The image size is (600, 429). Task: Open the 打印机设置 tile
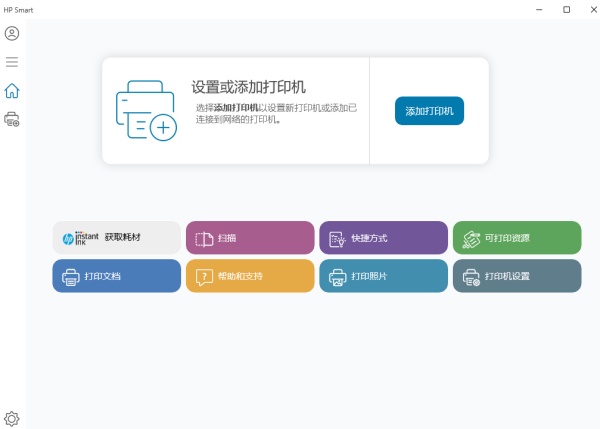(x=517, y=276)
